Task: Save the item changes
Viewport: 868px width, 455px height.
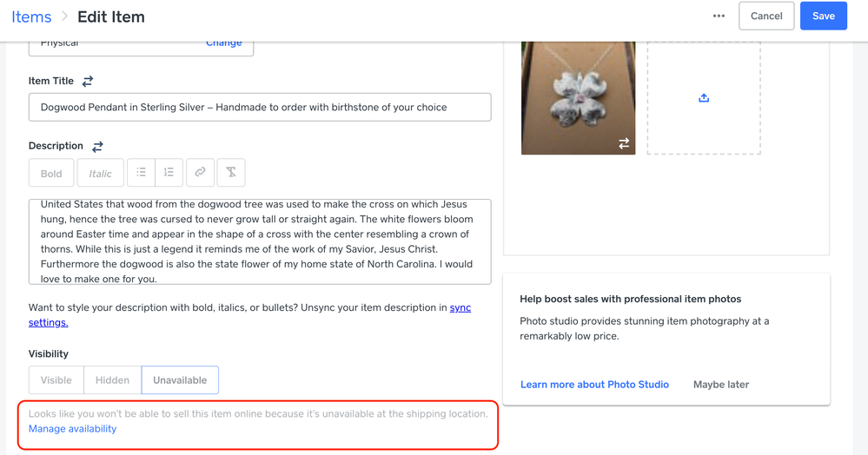Action: (823, 16)
